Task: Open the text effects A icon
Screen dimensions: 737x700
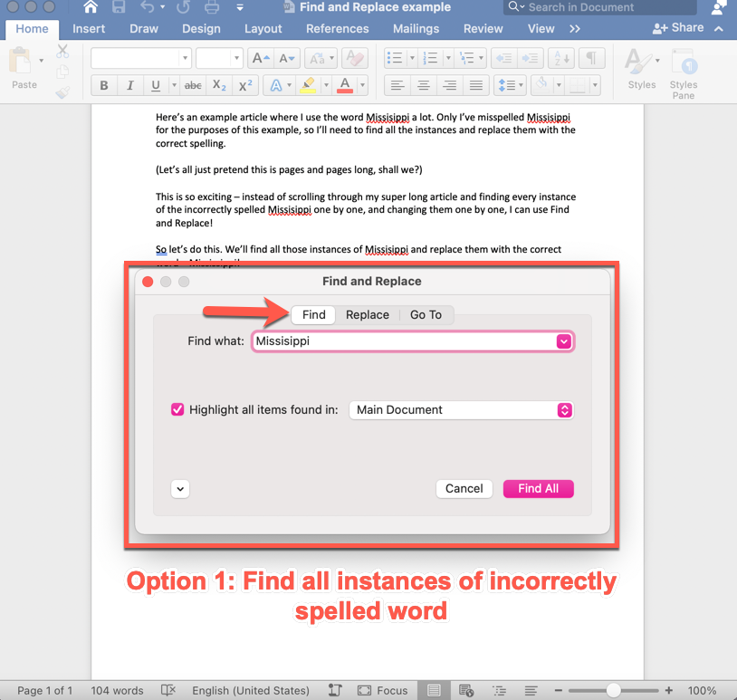Action: 276,85
